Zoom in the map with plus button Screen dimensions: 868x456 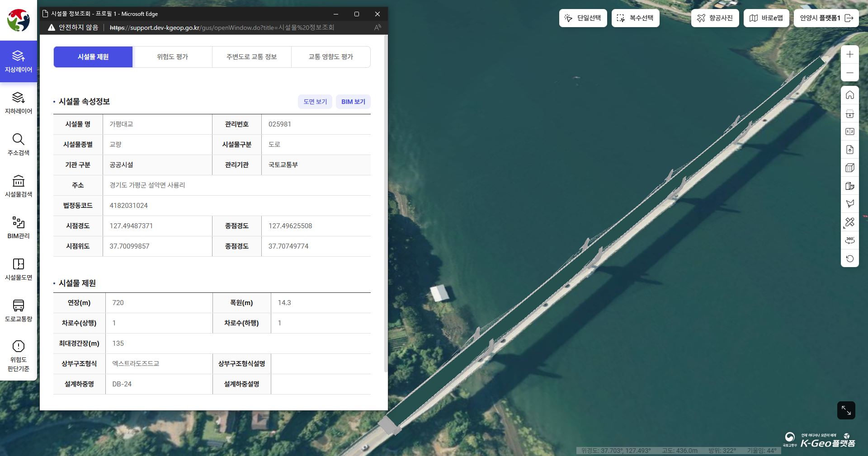[850, 55]
